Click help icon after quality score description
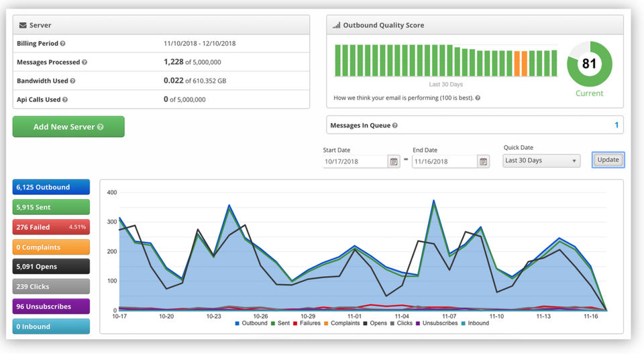Screen dimensions: 644x354 click(x=478, y=98)
